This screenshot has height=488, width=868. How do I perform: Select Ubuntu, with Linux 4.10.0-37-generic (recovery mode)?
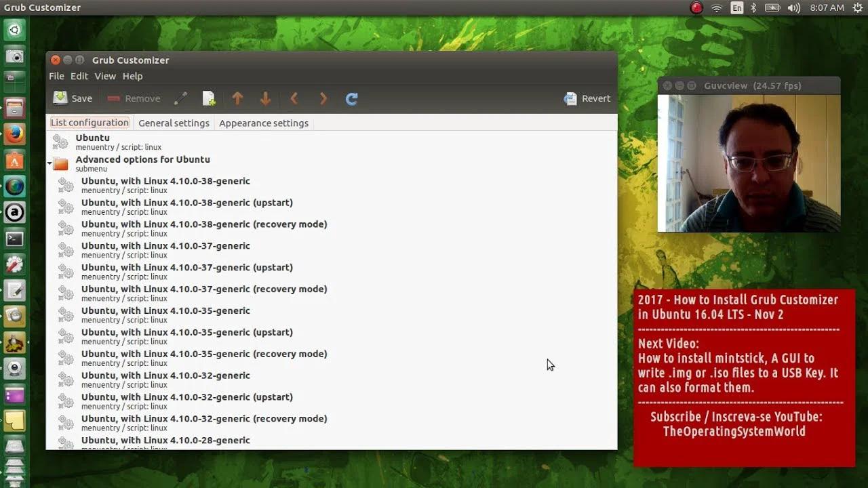pos(203,293)
